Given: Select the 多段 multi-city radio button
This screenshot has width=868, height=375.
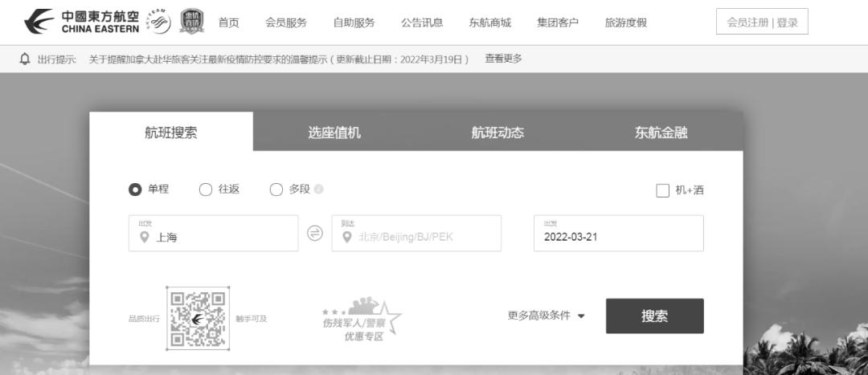Looking at the screenshot, I should [276, 190].
